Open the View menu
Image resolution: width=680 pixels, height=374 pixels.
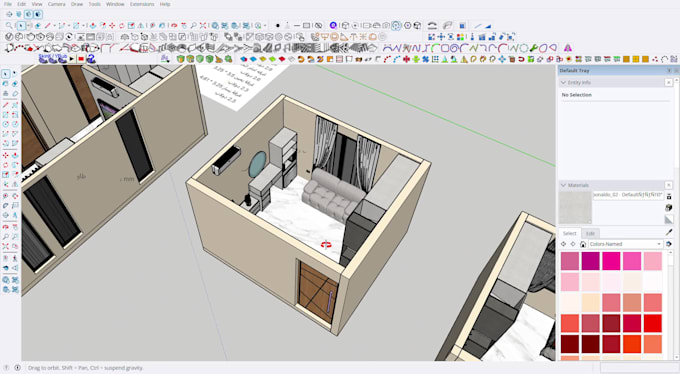pos(37,4)
